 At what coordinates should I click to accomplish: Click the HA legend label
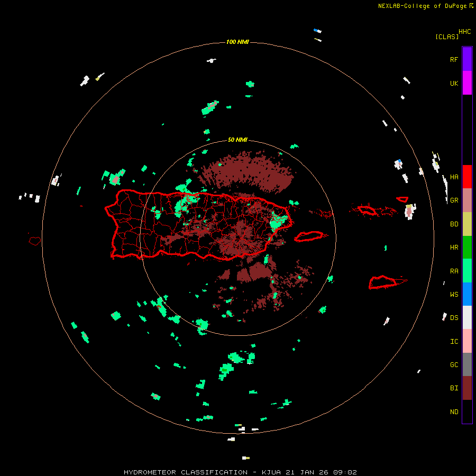point(454,177)
